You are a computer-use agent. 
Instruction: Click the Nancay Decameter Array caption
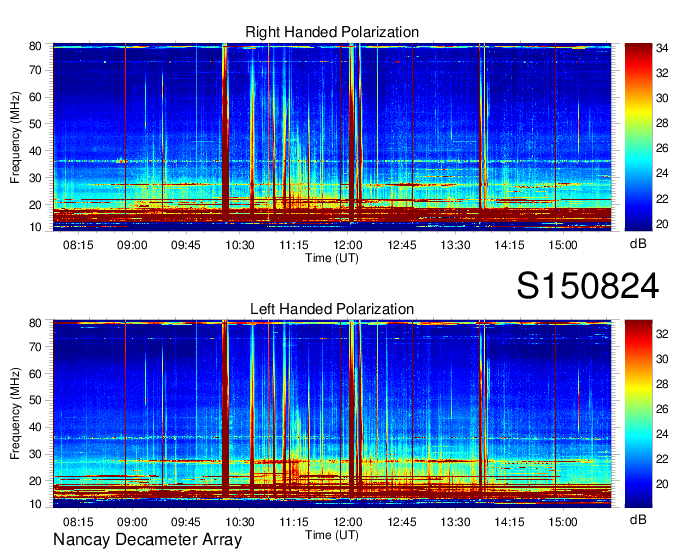(147, 540)
